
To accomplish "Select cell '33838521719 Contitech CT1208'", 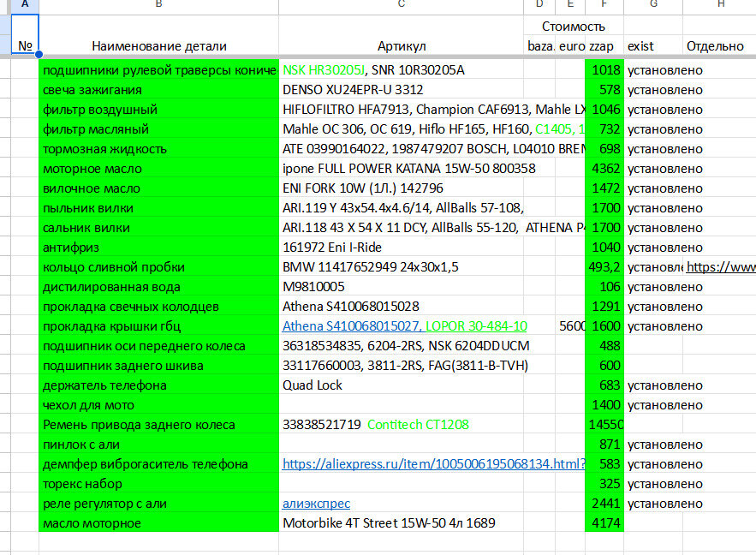I will pyautogui.click(x=402, y=425).
